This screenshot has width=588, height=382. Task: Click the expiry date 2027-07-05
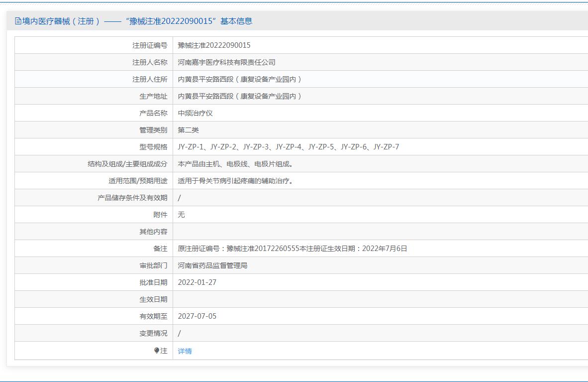pos(197,316)
